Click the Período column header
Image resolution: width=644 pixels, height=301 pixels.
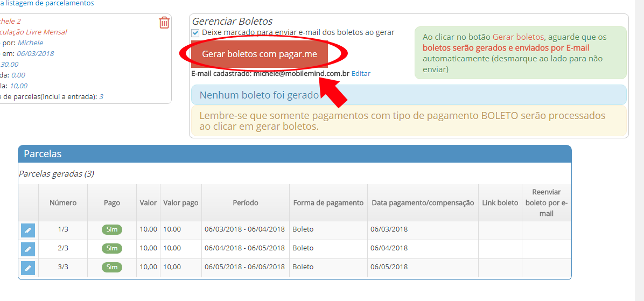[x=246, y=203]
